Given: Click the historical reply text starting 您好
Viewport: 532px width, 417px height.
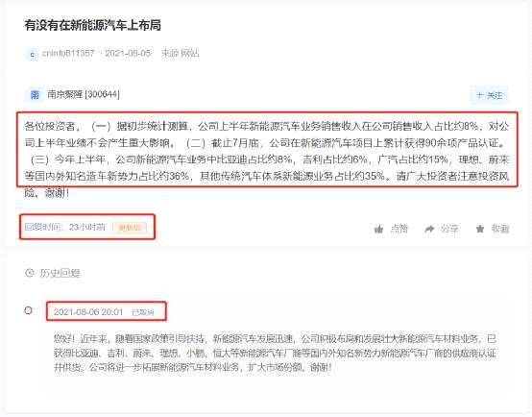Looking at the screenshot, I should tap(275, 353).
